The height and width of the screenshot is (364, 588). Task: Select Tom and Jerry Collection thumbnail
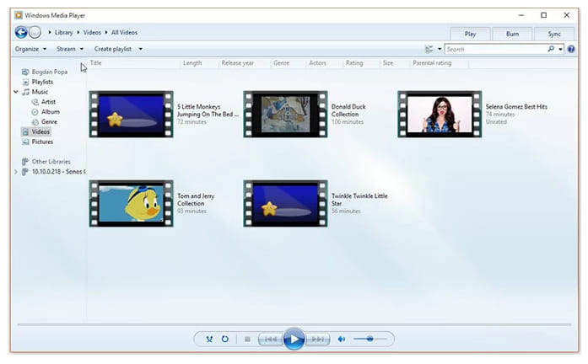(x=132, y=203)
